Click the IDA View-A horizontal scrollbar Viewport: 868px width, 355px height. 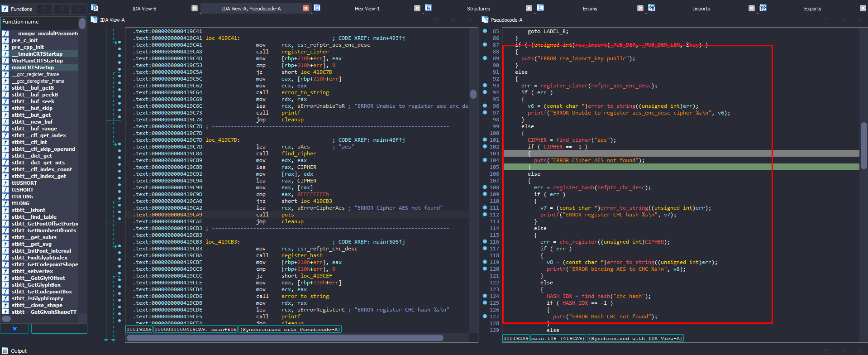(285, 338)
